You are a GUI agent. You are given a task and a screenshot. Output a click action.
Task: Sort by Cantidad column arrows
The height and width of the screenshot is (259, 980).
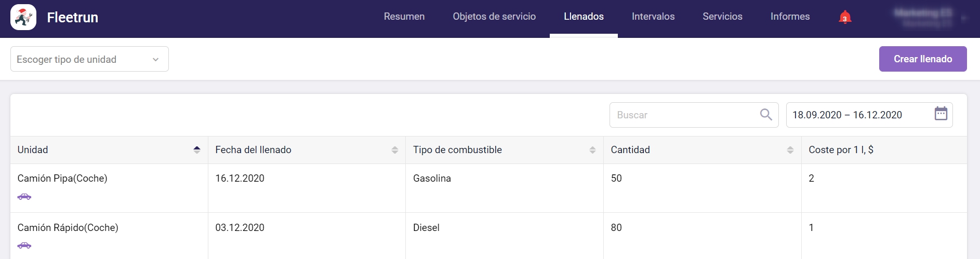(790, 150)
